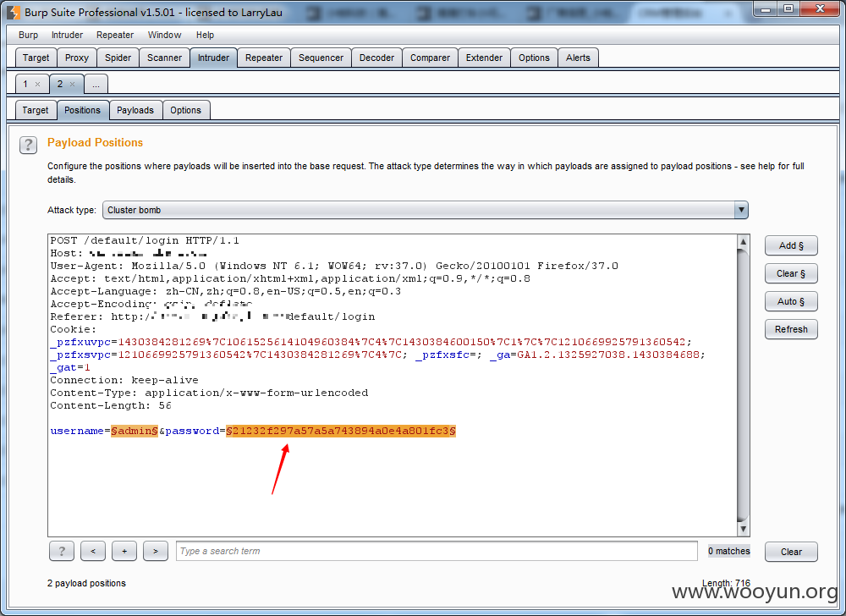The height and width of the screenshot is (616, 846).
Task: Click the §admin§ username payload position
Action: click(135, 431)
